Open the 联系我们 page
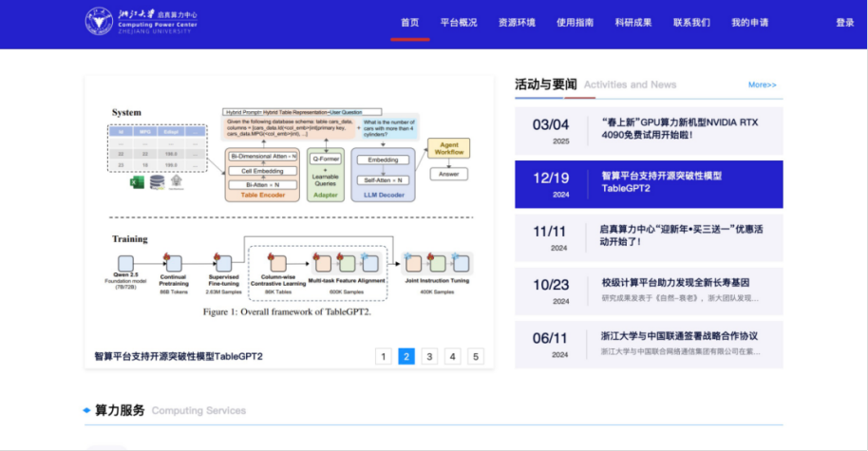The height and width of the screenshot is (451, 868). (x=691, y=23)
